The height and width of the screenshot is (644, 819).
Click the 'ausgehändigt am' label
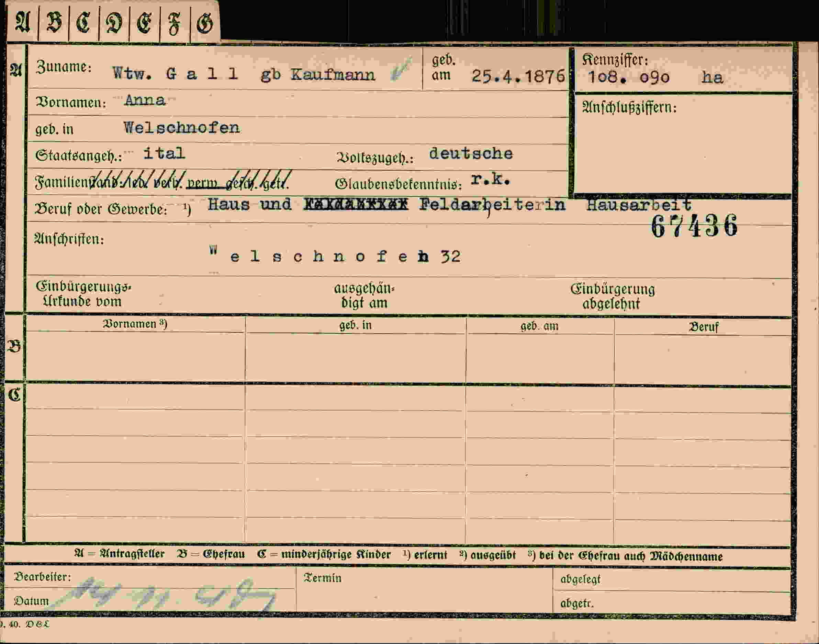(x=364, y=296)
